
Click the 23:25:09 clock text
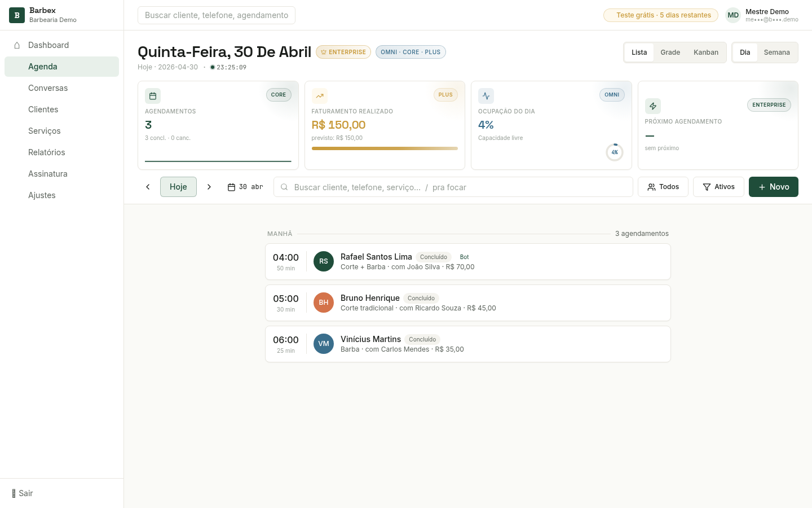[x=232, y=67]
